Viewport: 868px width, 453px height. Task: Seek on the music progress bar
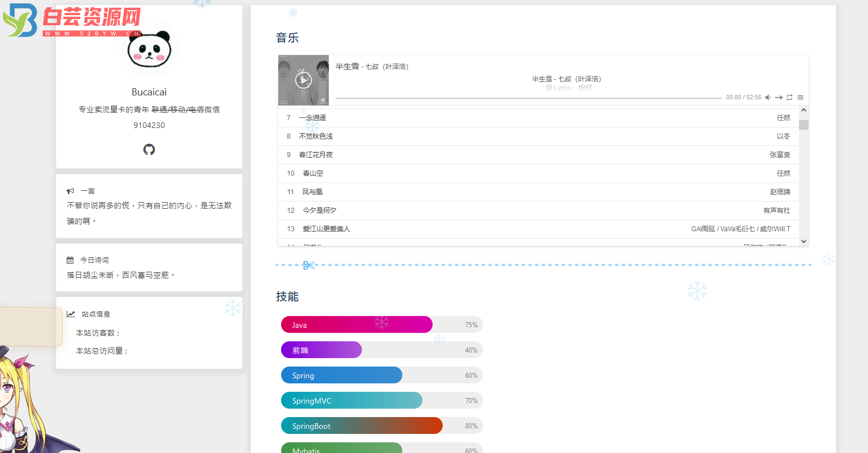[529, 98]
